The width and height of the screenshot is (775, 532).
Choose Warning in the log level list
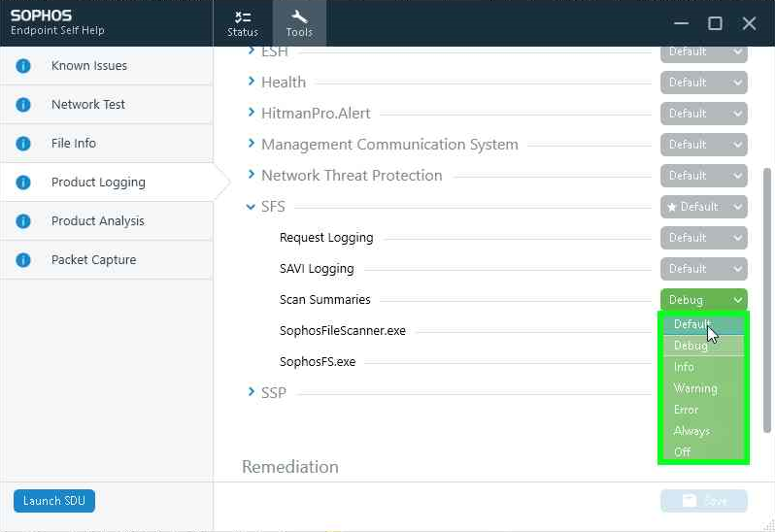695,388
